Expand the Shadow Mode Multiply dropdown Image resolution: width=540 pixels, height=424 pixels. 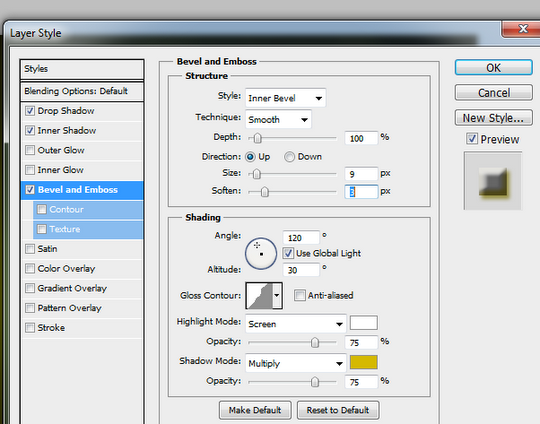[295, 363]
